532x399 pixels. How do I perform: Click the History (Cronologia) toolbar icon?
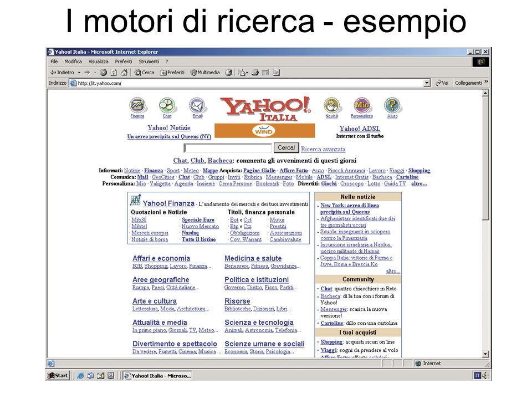229,72
